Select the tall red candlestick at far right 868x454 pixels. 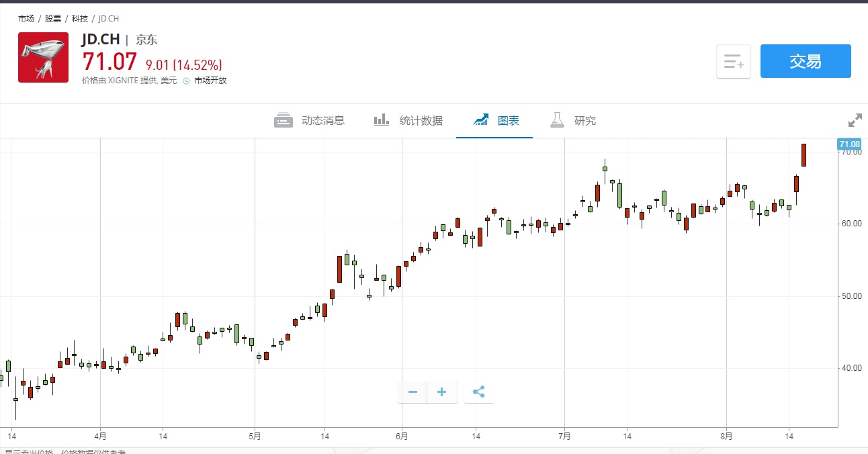click(x=804, y=155)
